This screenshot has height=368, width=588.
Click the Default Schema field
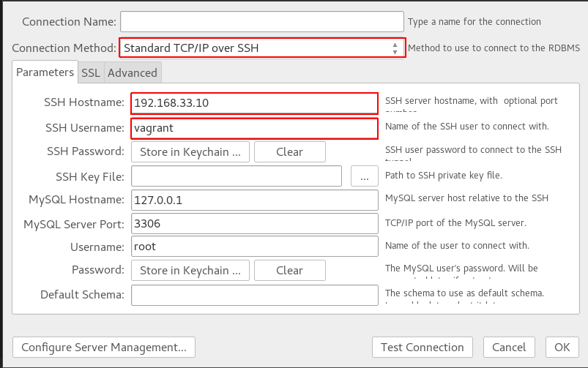coord(254,295)
